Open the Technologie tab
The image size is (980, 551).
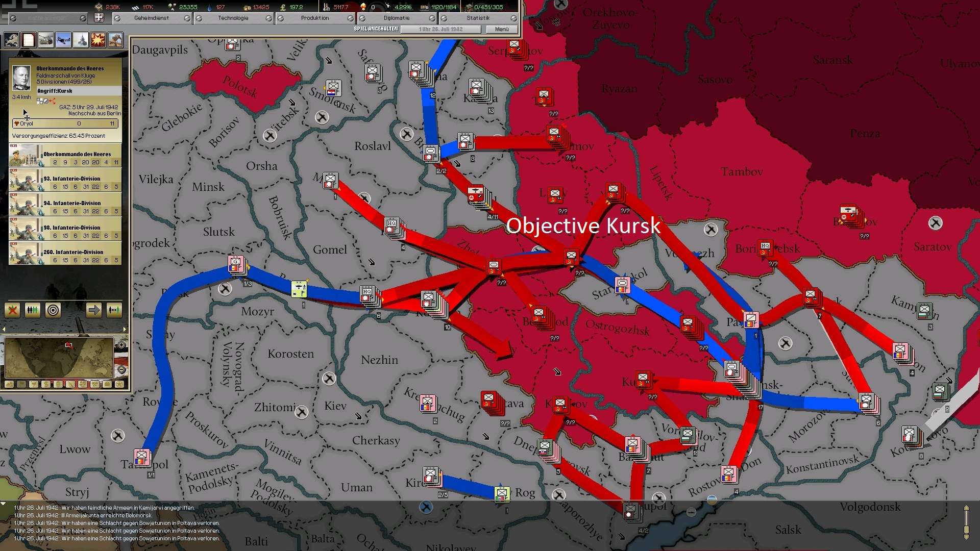coord(233,18)
